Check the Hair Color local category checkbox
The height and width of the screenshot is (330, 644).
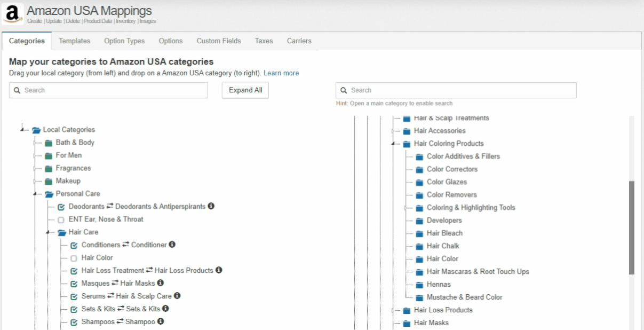click(x=74, y=258)
